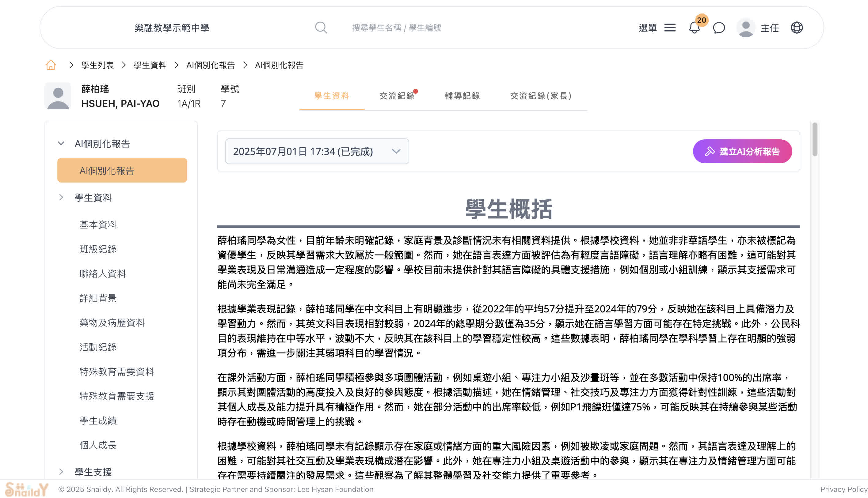
Task: Open the chat bubble messages icon
Action: point(719,28)
